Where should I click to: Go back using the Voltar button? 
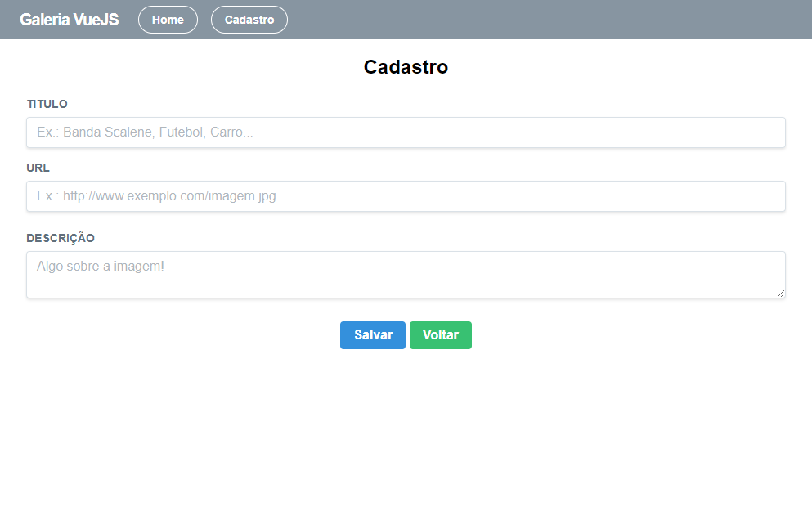441,335
